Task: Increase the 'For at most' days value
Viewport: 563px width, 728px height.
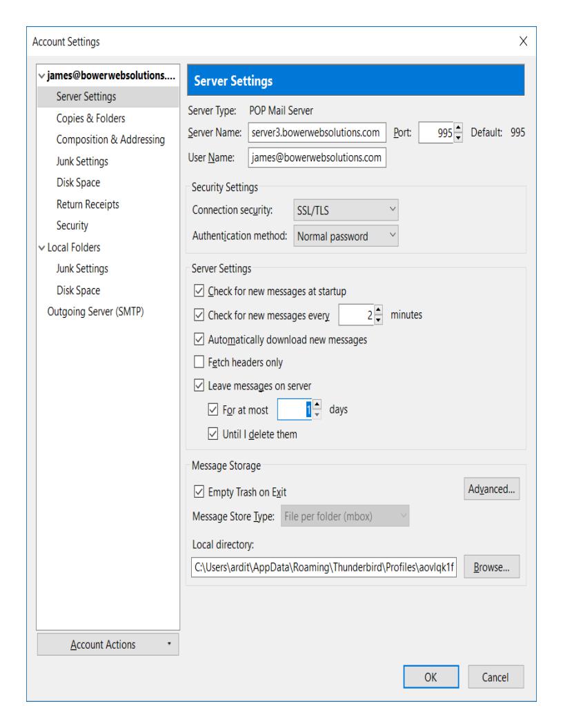Action: pos(317,404)
